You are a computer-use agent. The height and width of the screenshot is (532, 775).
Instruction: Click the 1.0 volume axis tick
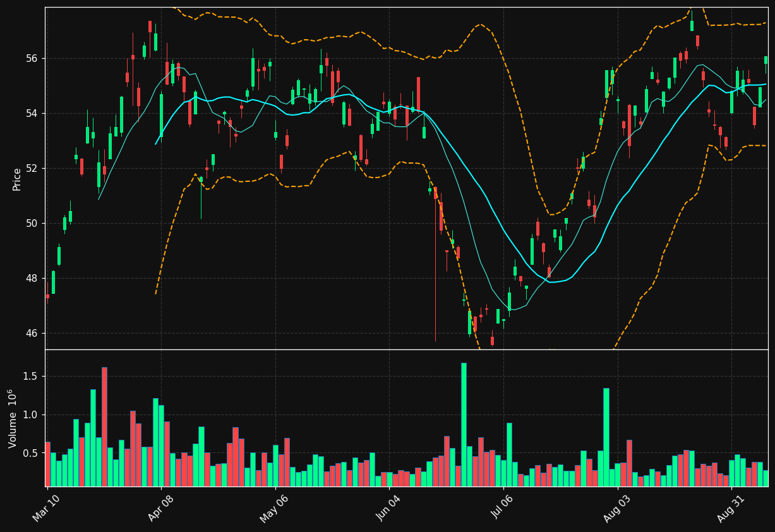pos(32,414)
